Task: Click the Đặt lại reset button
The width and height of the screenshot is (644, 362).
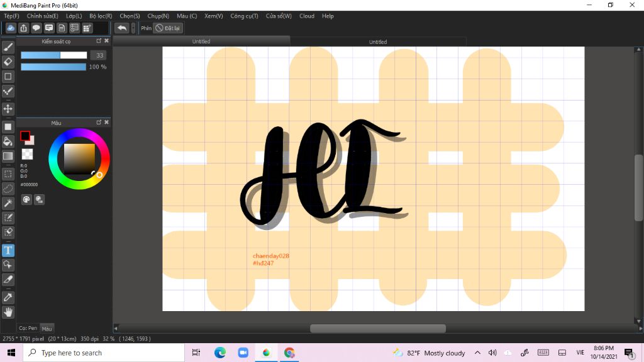Action: [x=167, y=28]
